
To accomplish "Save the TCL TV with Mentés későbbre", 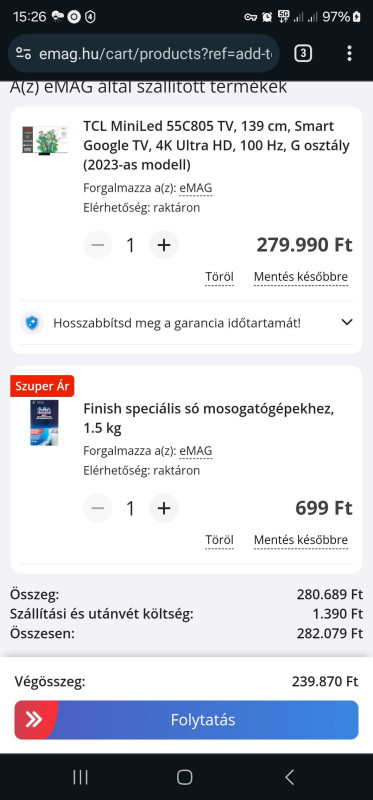I will (301, 277).
